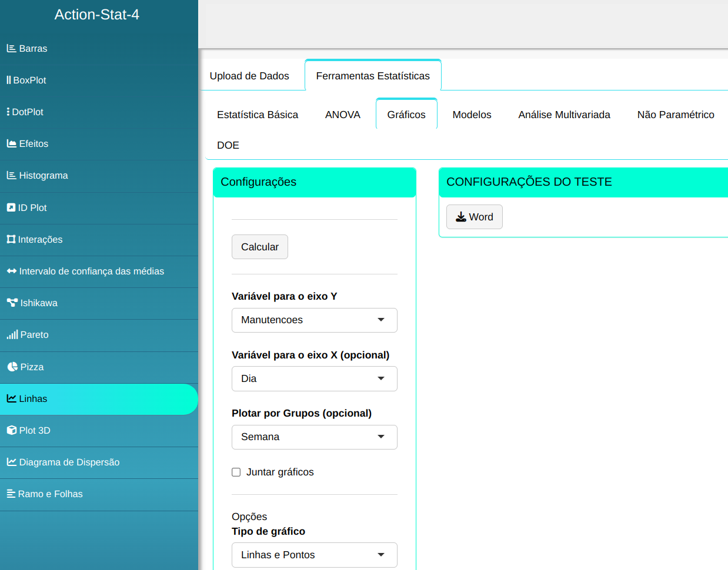
Task: Open the Plot 3D cube icon
Action: [12, 430]
